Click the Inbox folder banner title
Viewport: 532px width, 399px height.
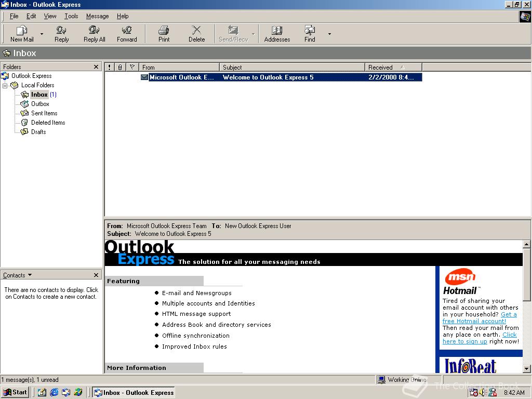click(x=24, y=54)
